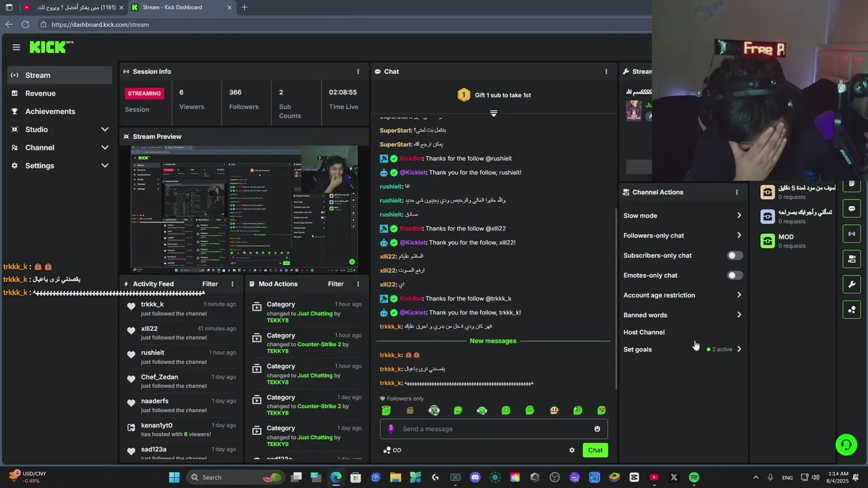Viewport: 868px width, 488px height.
Task: Click the Just Chatting link in top Mod Actions entry
Action: [315, 314]
